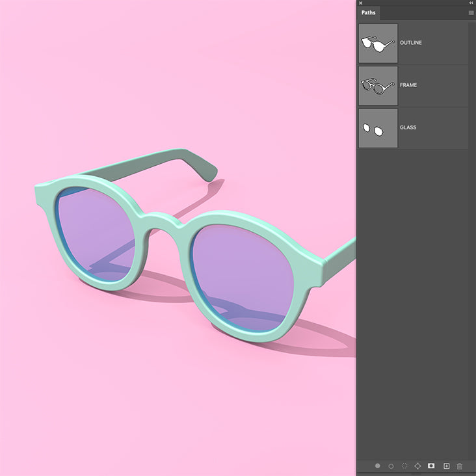Screen dimensions: 476x476
Task: Close the Paths panel with the X
Action: coord(361,3)
